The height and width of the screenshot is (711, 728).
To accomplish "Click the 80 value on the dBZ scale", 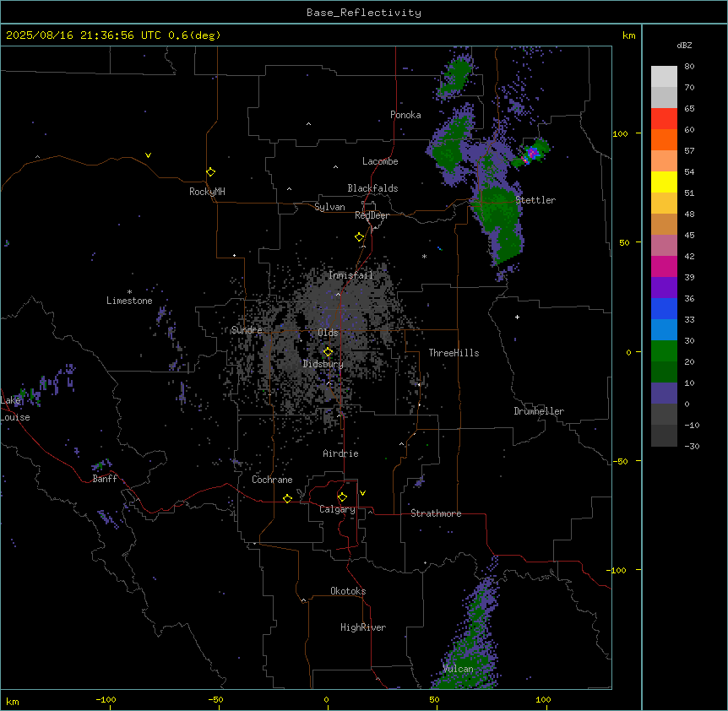I will pyautogui.click(x=689, y=67).
